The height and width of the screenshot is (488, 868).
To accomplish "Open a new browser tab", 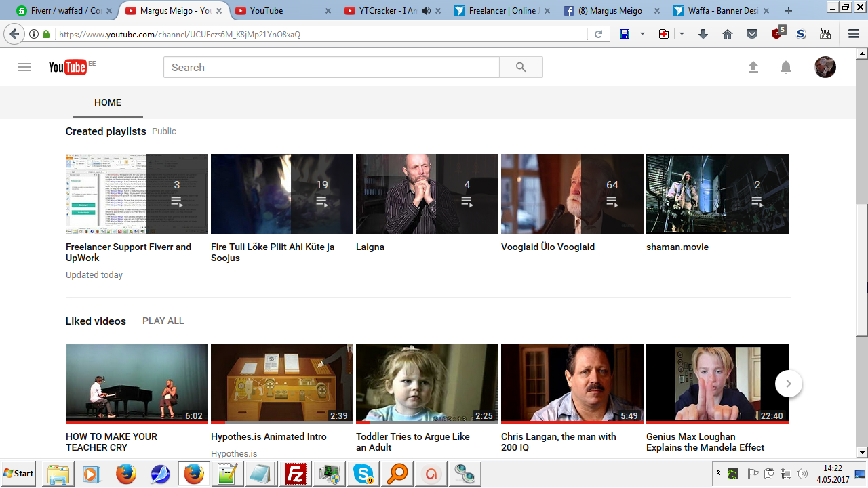I will [x=788, y=11].
